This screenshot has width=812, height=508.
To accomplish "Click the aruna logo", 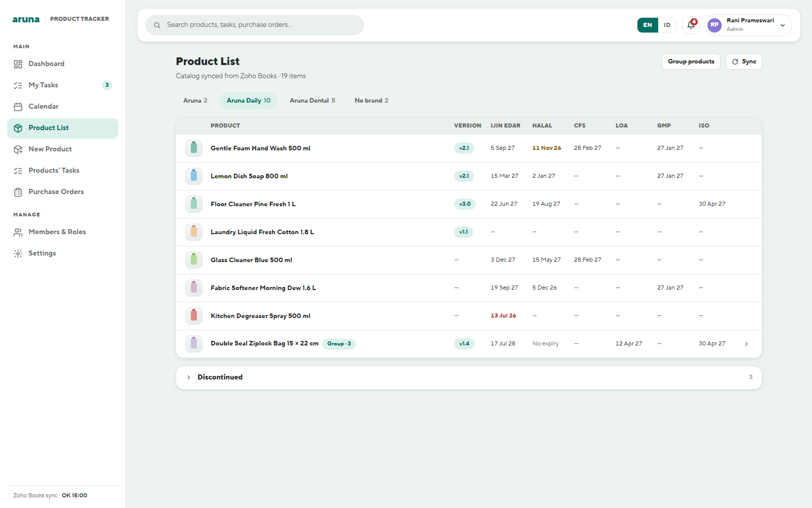I will point(26,19).
